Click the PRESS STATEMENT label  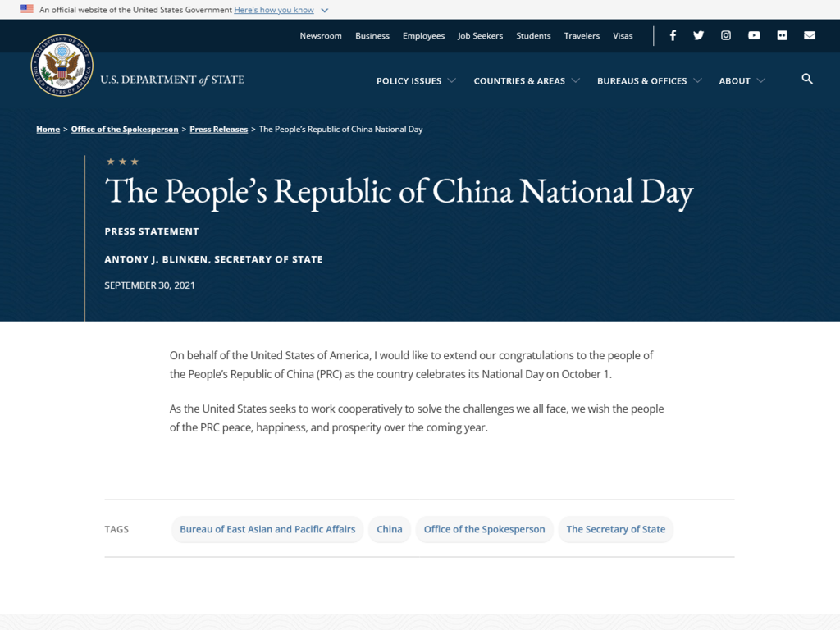(152, 231)
